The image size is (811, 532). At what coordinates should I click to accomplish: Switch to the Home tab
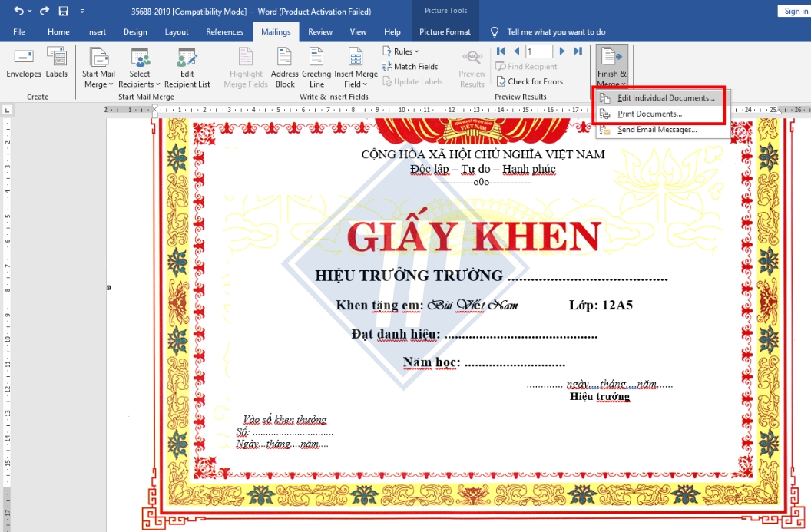(x=58, y=32)
